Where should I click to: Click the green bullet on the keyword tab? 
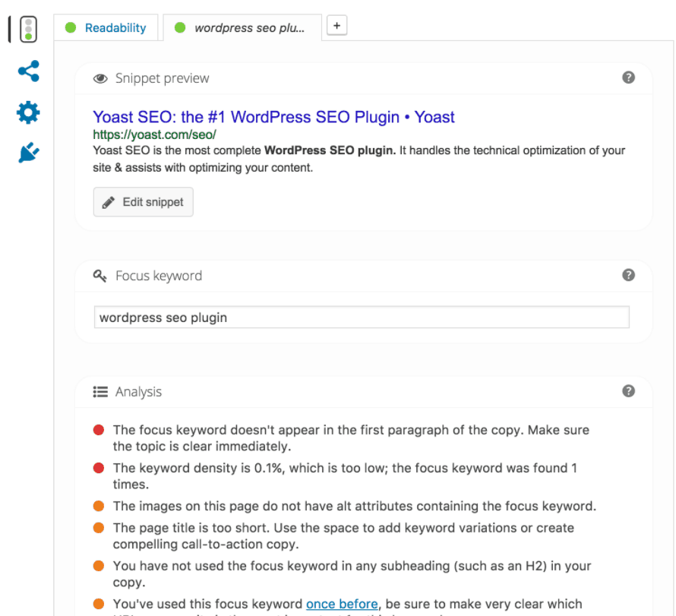point(180,27)
